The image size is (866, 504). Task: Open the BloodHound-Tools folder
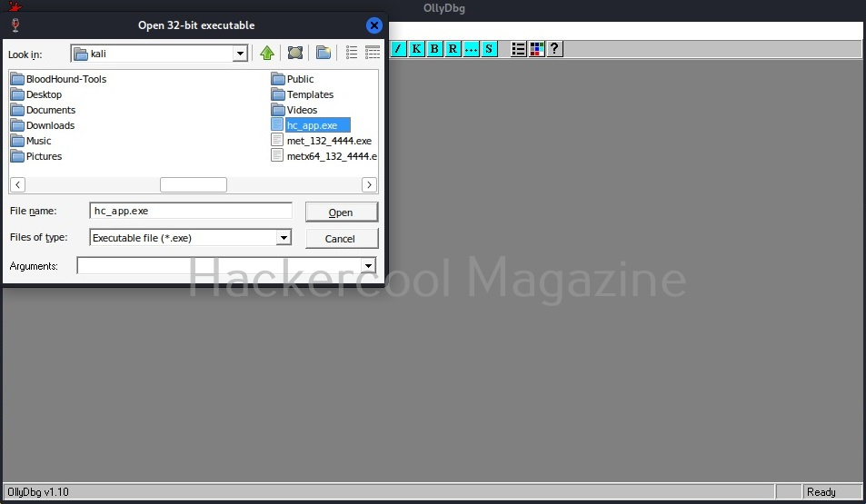(58, 79)
